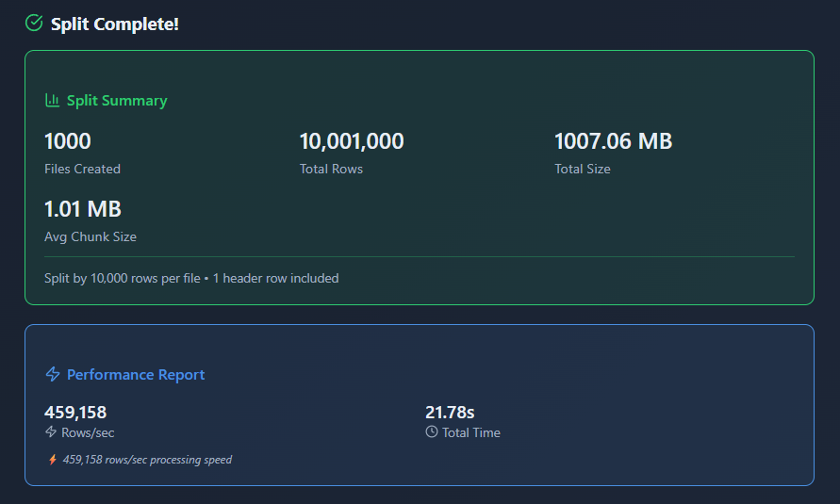Click the 10,001,000 total rows number
Image resolution: width=840 pixels, height=504 pixels.
(352, 141)
